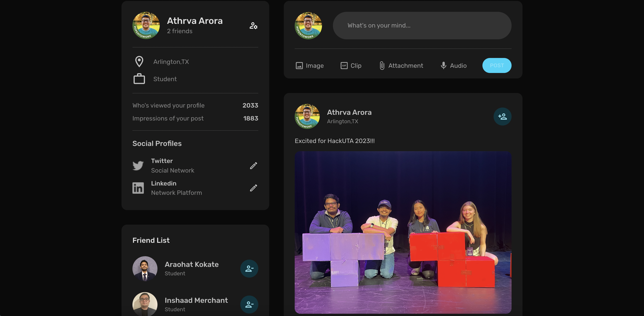Remove Inshaad Merchant from friends

click(x=249, y=304)
